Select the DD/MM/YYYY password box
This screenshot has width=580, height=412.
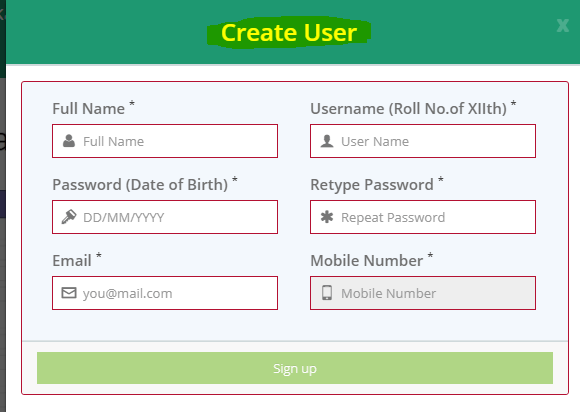[x=165, y=217]
